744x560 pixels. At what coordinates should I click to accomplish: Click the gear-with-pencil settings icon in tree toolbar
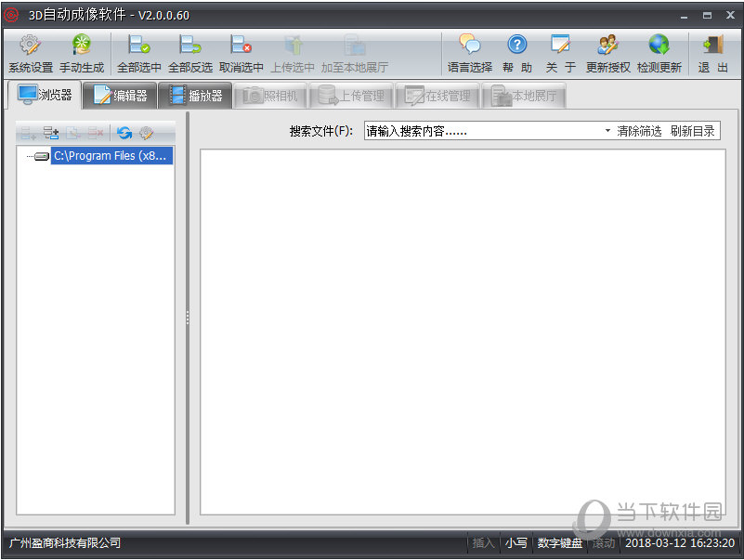(x=147, y=134)
